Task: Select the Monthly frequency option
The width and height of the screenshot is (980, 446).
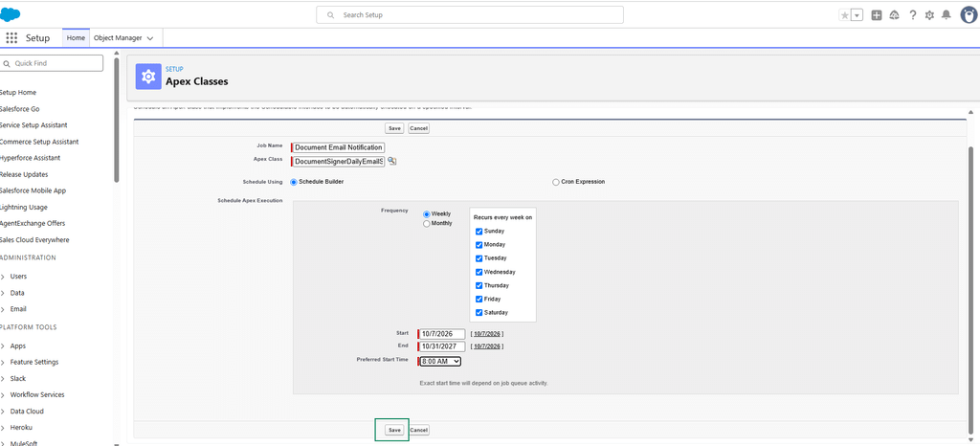Action: pos(427,224)
